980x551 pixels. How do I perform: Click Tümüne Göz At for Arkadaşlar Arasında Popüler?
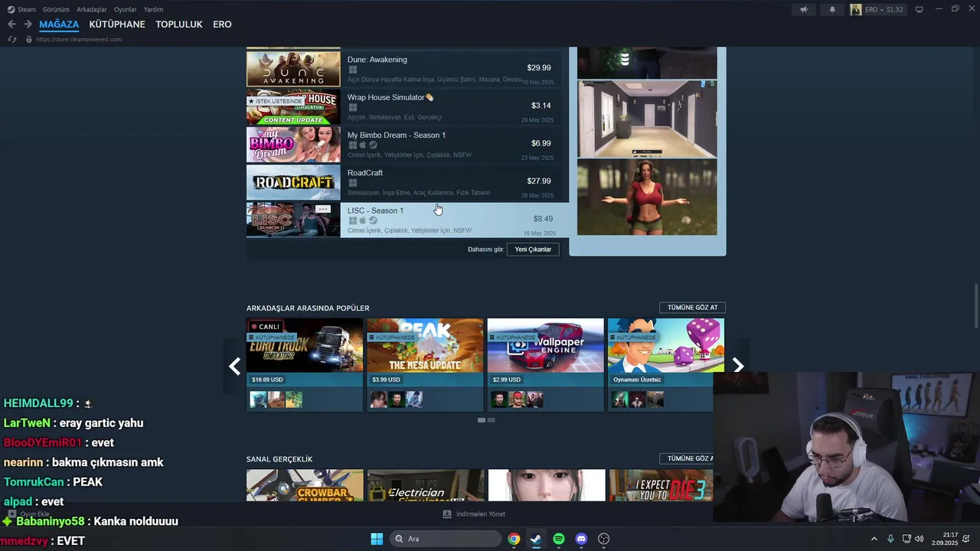[x=692, y=308]
